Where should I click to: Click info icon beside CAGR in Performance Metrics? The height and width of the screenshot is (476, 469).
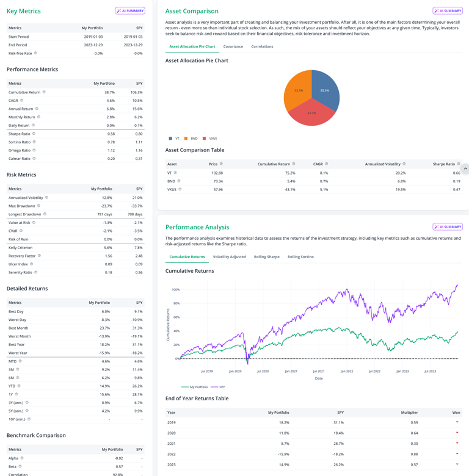tap(21, 100)
